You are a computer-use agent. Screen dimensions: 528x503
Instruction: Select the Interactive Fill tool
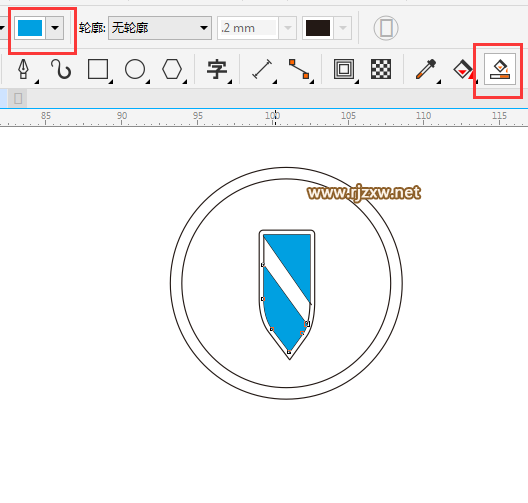(x=463, y=69)
